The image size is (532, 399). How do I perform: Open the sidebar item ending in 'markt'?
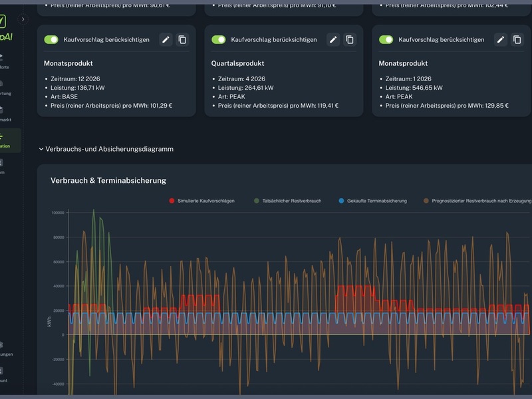[3, 112]
